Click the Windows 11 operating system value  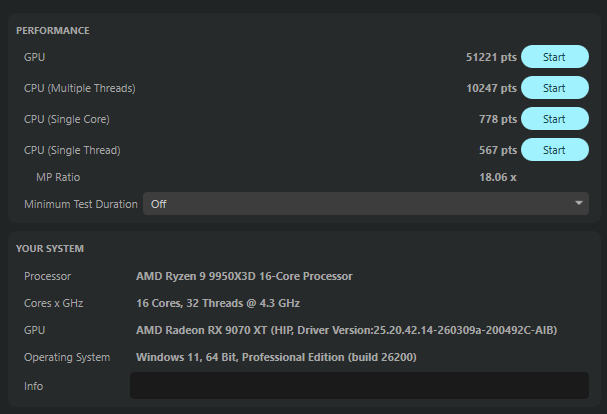276,357
